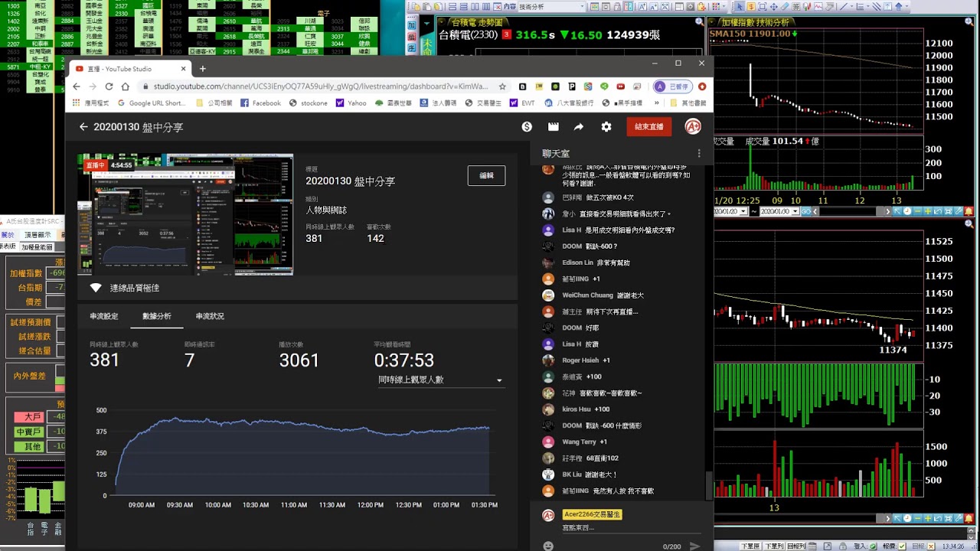Open the concurrent viewers metric dropdown

(440, 380)
